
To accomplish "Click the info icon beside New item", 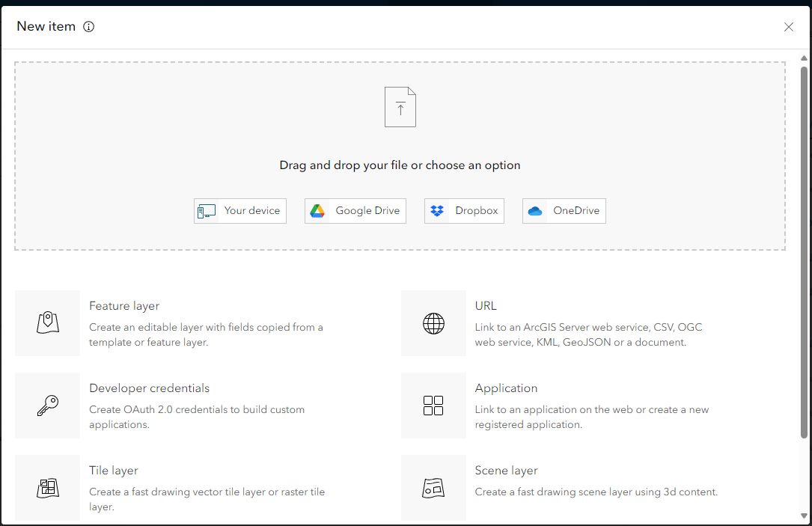I will [x=89, y=27].
